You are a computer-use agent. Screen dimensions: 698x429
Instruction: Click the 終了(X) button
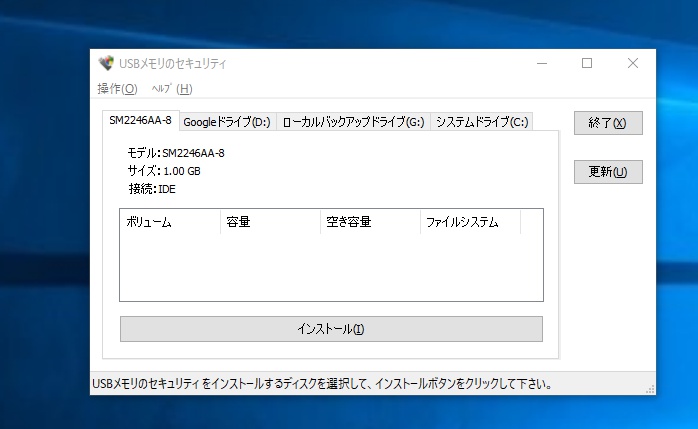[x=608, y=123]
